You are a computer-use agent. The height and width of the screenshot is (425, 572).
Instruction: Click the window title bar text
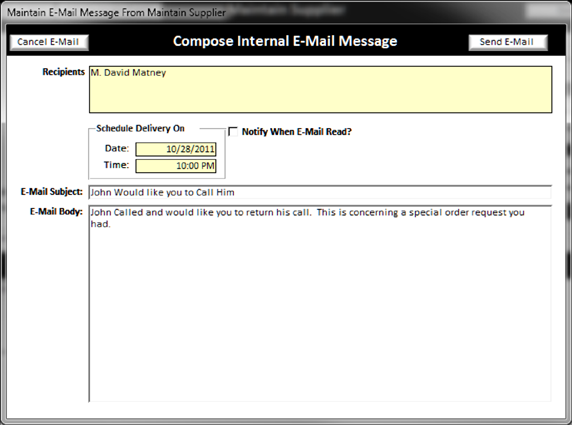(116, 12)
